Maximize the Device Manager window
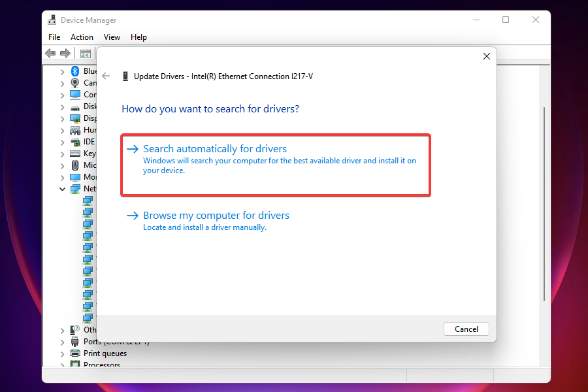 [x=506, y=20]
